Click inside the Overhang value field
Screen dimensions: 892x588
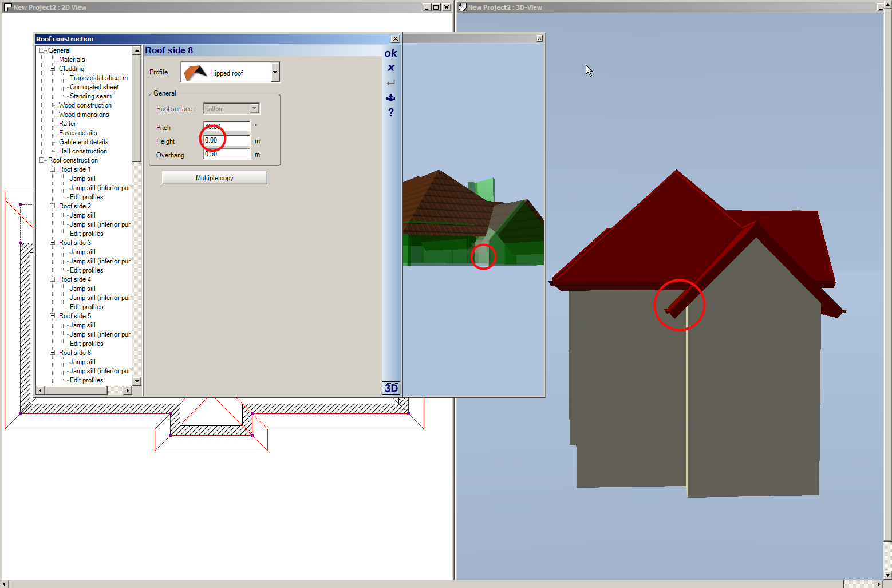pyautogui.click(x=226, y=153)
